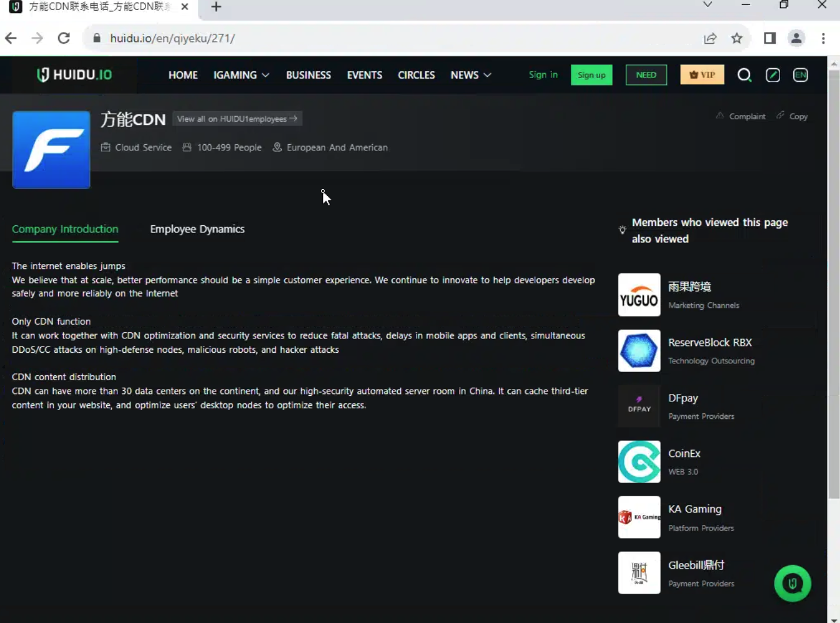
Task: Click the 方能CDN company title
Action: pyautogui.click(x=133, y=119)
